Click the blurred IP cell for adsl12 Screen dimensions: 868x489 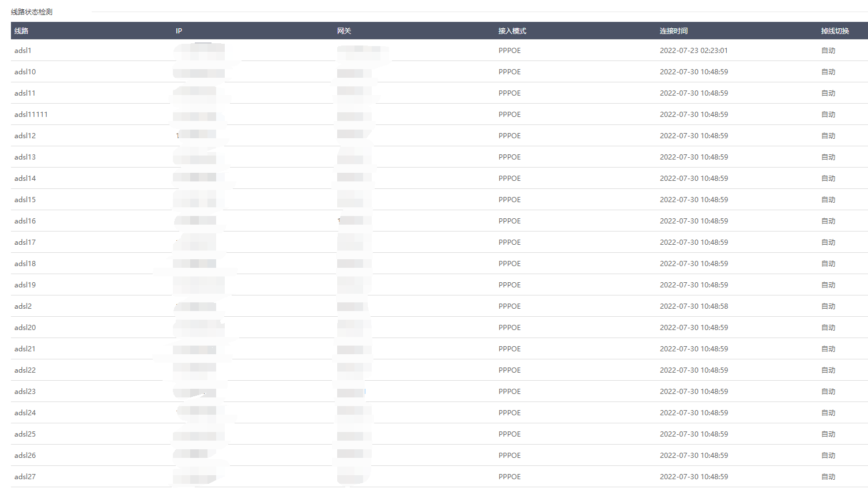click(196, 136)
